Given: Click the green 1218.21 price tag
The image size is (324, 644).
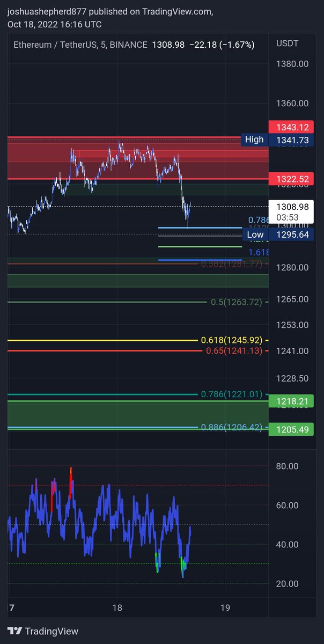Looking at the screenshot, I should coord(292,401).
